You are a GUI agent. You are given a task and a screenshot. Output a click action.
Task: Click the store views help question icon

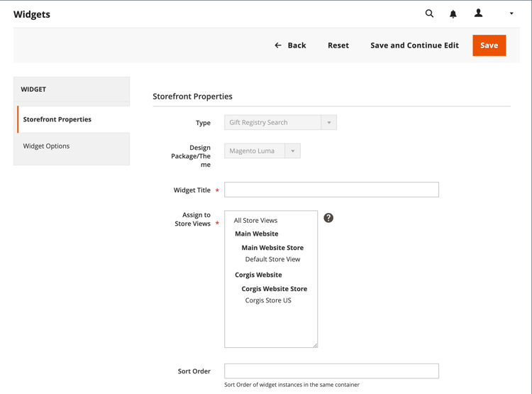[x=328, y=218]
